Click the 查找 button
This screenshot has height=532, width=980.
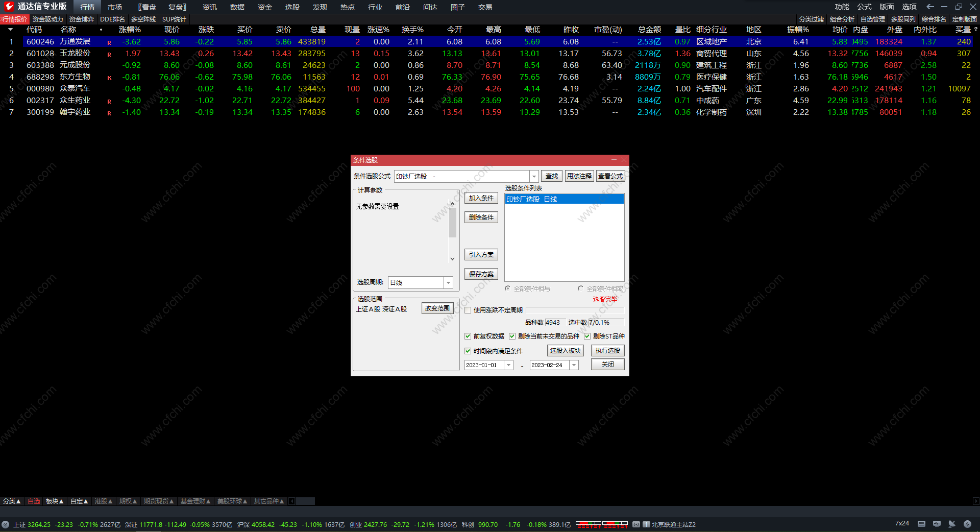[552, 176]
